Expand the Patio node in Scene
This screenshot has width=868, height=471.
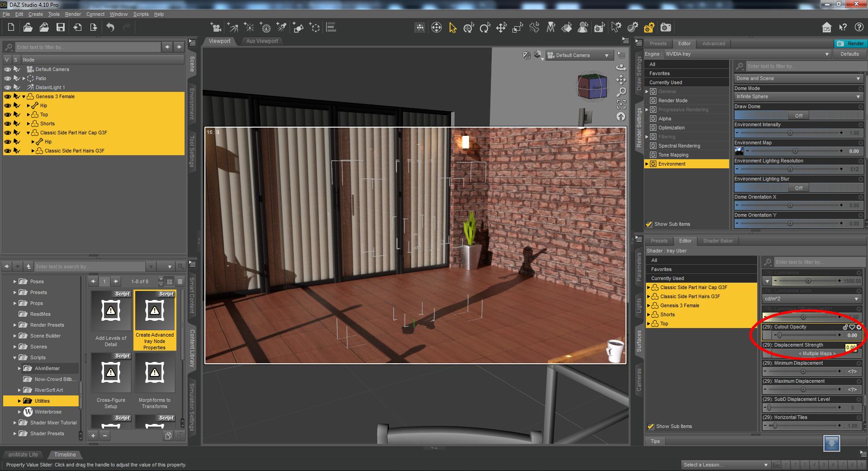[24, 78]
